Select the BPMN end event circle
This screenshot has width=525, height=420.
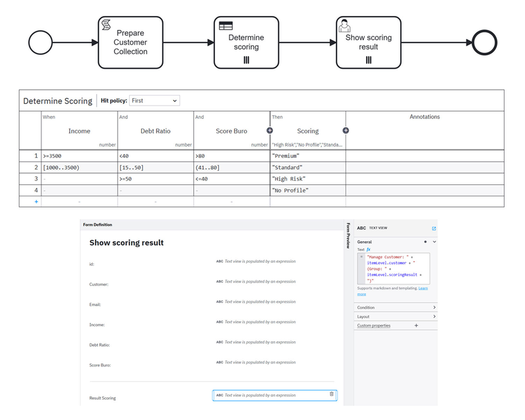coord(484,43)
